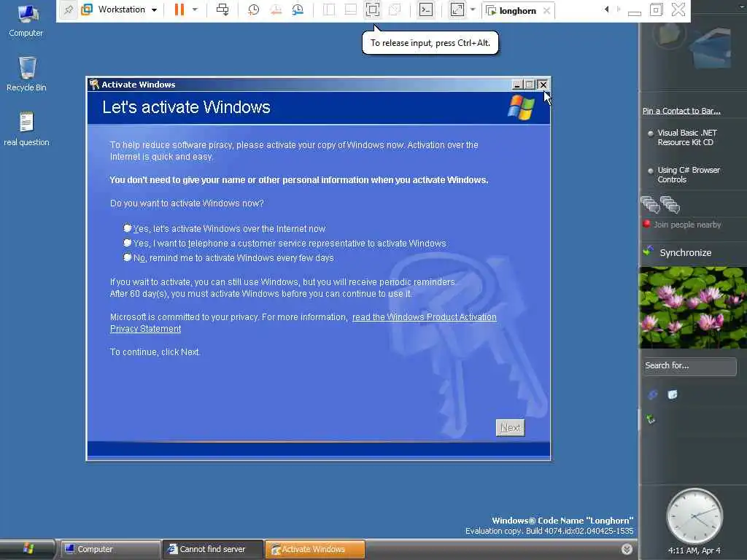Pause the virtual machine with the orange pause icon
The height and width of the screenshot is (560, 747).
pyautogui.click(x=179, y=9)
